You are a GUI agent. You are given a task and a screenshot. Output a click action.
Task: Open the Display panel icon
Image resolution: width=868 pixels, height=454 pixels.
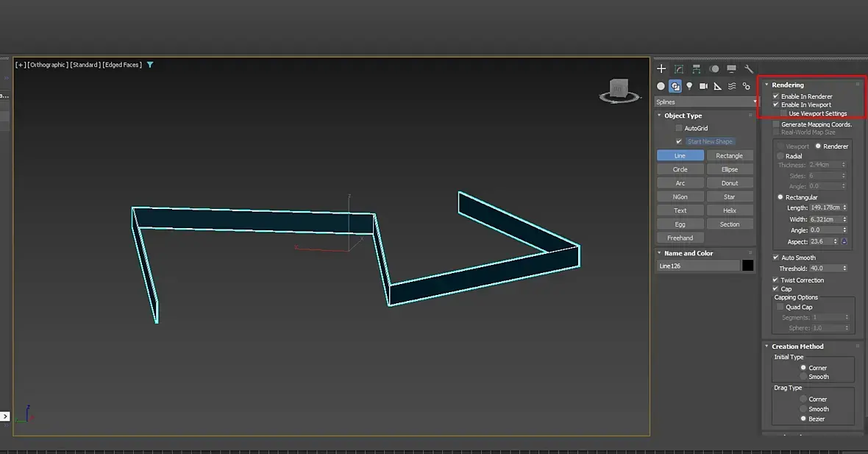(x=731, y=68)
